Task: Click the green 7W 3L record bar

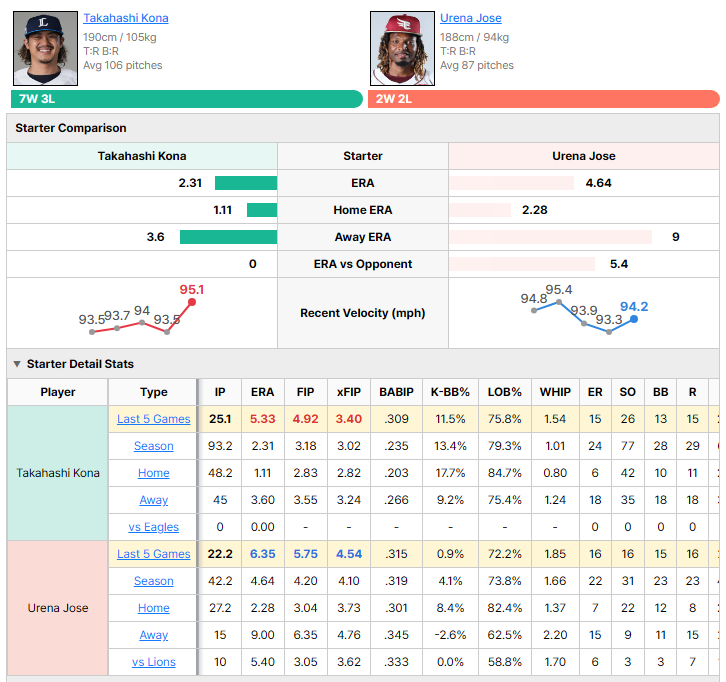Action: 187,99
